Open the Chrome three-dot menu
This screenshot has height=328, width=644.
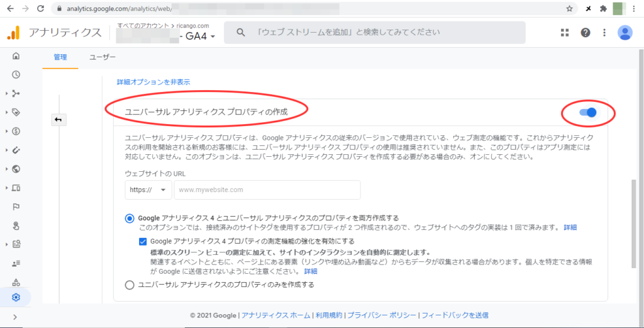(635, 8)
